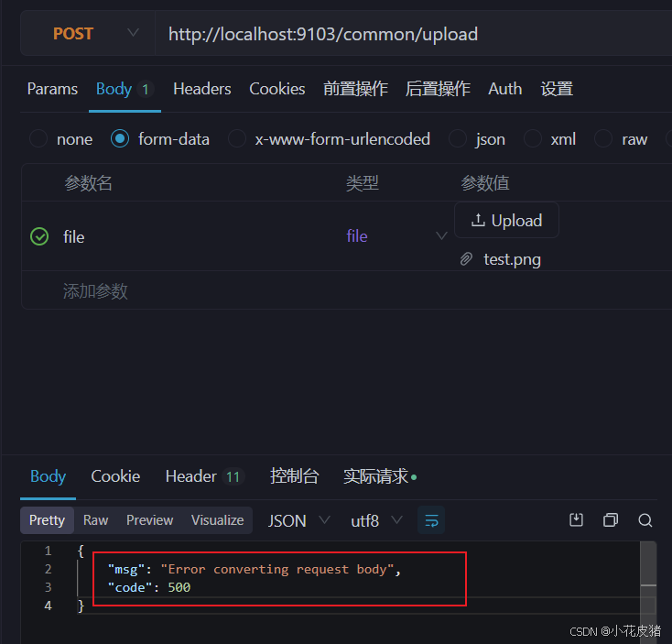Toggle the word wrap icon

click(x=431, y=520)
